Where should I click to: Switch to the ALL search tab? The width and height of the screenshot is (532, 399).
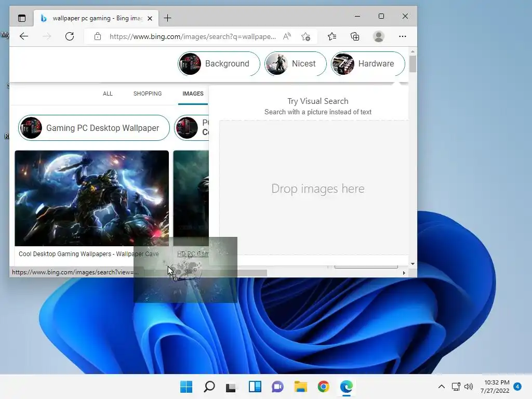coord(108,94)
